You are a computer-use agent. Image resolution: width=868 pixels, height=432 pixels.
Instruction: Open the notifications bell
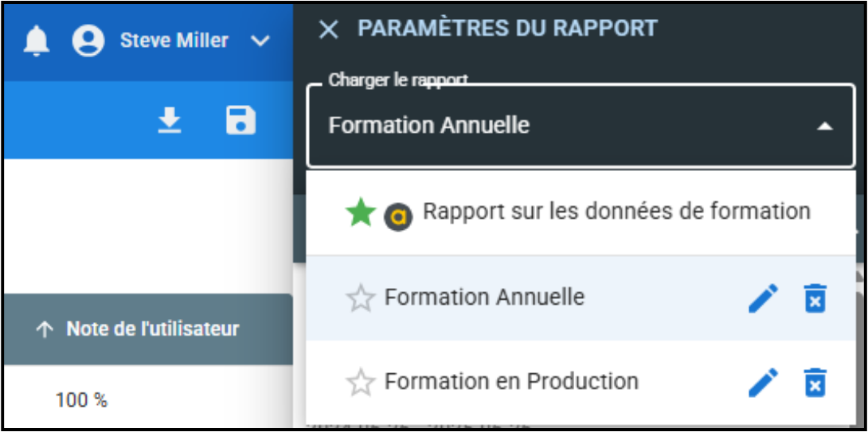click(37, 41)
